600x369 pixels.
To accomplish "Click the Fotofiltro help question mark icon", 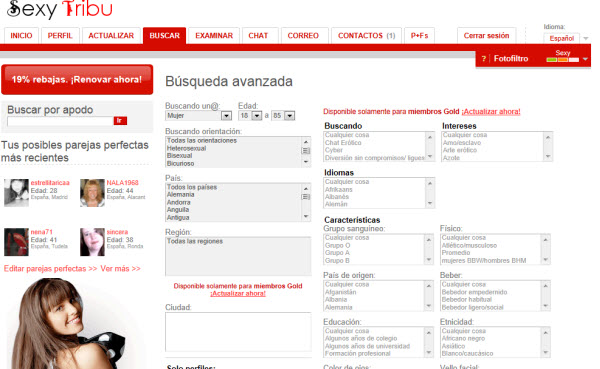I will point(484,59).
